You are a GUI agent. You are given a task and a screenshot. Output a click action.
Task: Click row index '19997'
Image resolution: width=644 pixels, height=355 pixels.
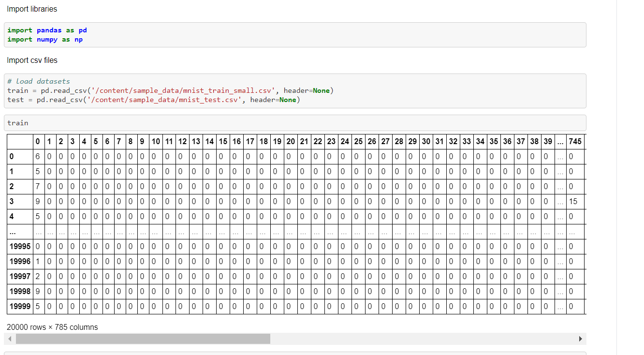click(x=20, y=277)
